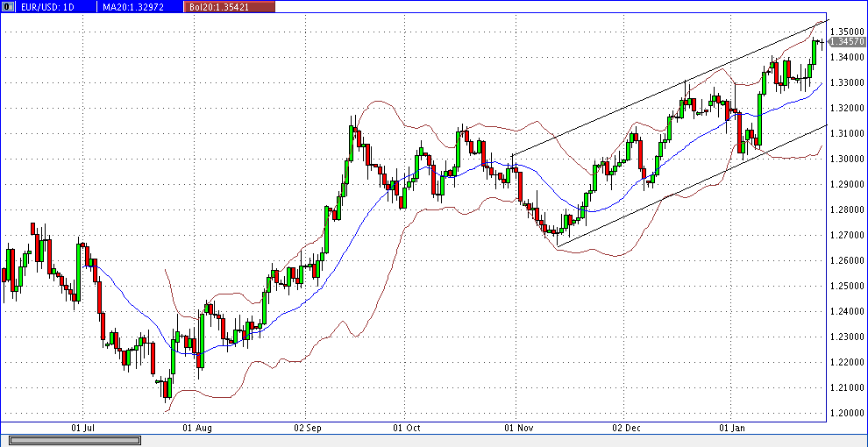The width and height of the screenshot is (868, 447).
Task: Click the 1.25000 price axis label
Action: pos(846,286)
